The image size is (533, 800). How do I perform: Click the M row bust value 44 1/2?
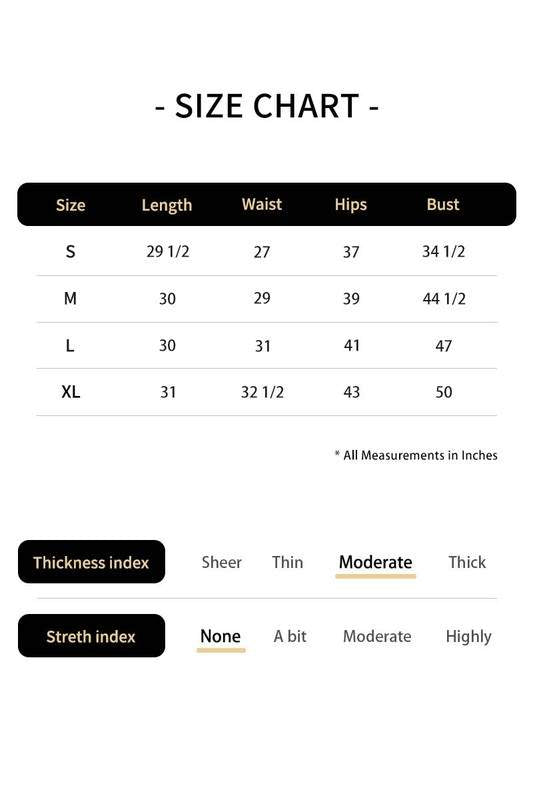pos(444,298)
